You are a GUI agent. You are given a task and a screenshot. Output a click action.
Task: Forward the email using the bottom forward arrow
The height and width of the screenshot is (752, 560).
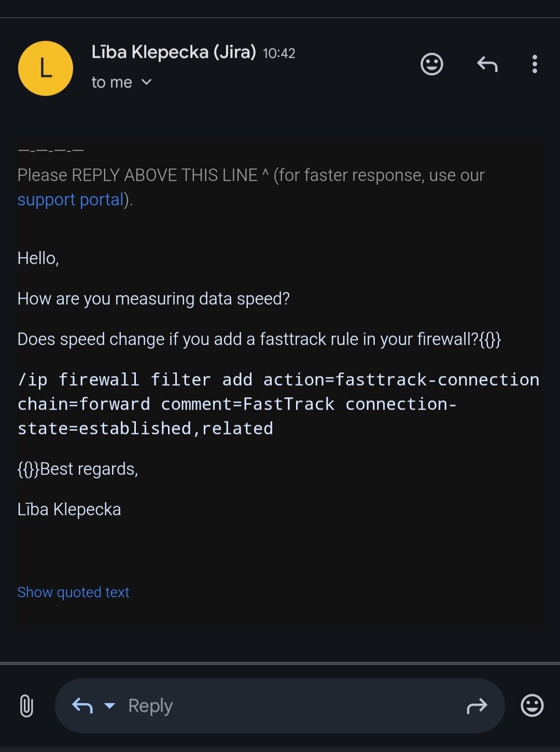477,706
